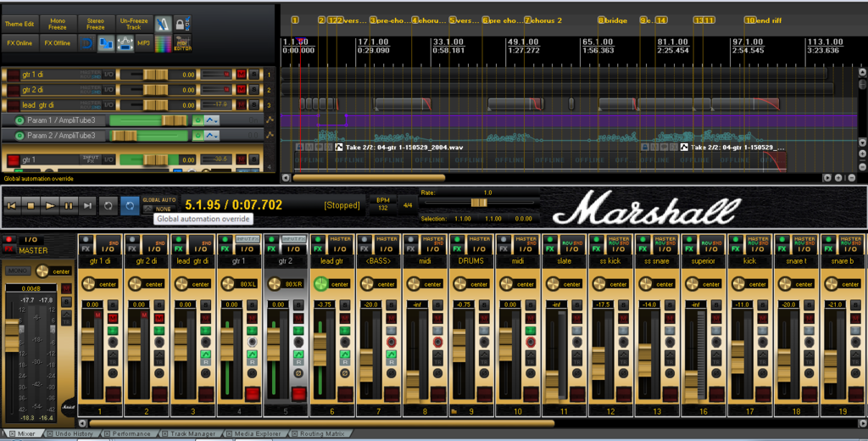The width and height of the screenshot is (868, 441).
Task: Click the playback Rate slider handle
Action: pos(479,203)
